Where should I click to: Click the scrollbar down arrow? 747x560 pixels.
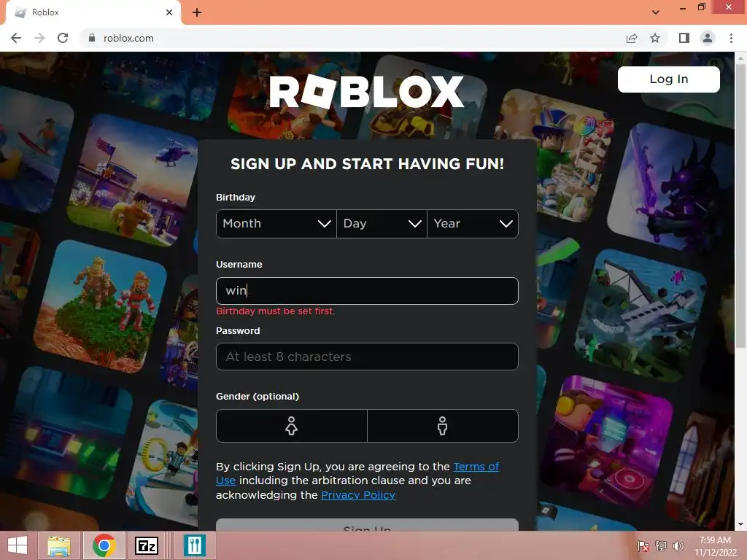[x=740, y=524]
